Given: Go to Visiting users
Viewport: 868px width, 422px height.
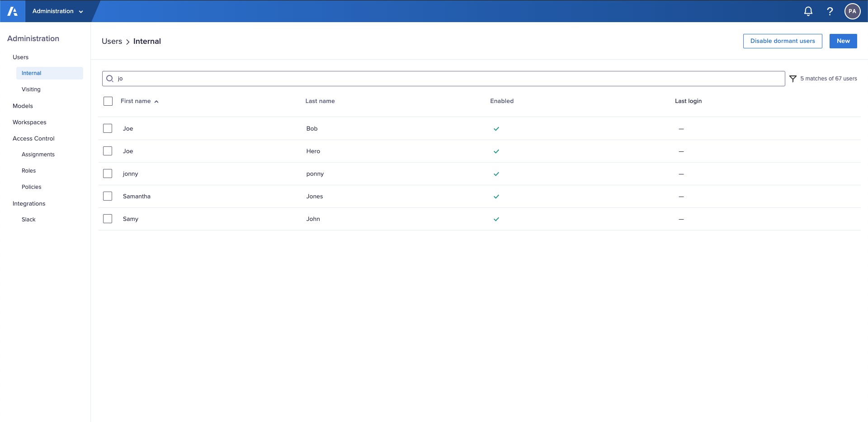Looking at the screenshot, I should pos(31,89).
